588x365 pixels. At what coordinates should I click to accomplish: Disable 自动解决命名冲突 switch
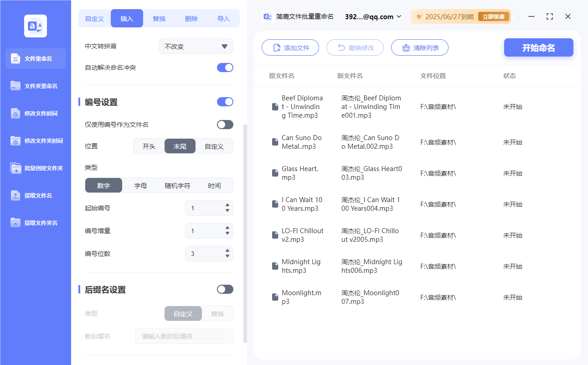[225, 67]
